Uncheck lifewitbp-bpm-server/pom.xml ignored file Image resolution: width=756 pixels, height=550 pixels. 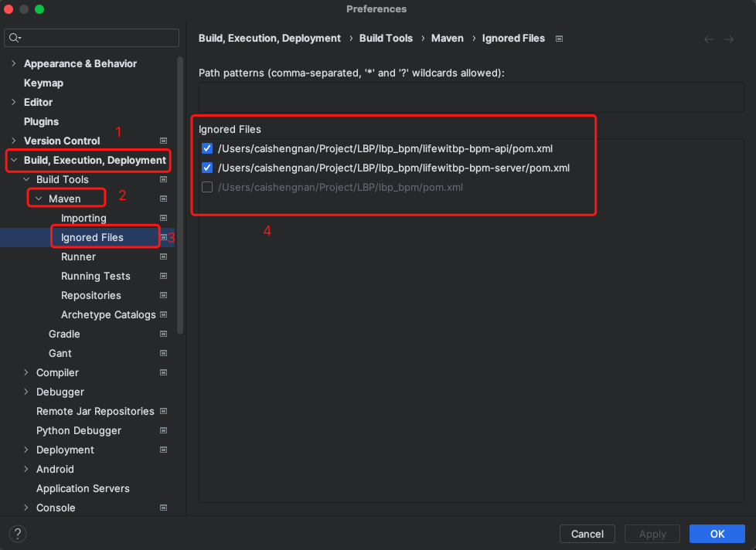tap(207, 168)
